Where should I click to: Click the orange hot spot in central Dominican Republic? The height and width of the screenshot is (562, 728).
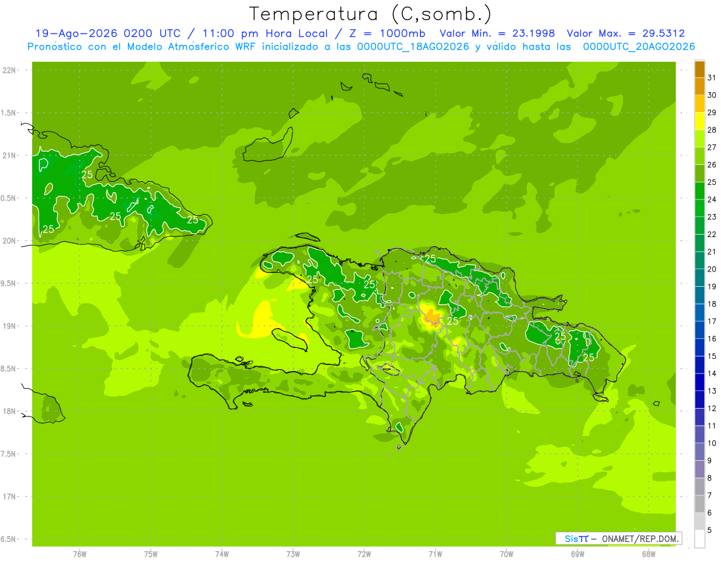pos(432,316)
